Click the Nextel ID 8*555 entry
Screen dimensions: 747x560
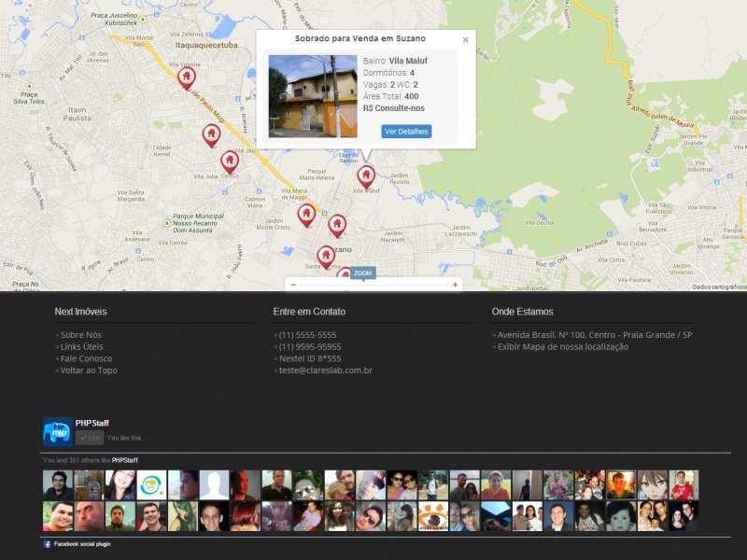310,358
